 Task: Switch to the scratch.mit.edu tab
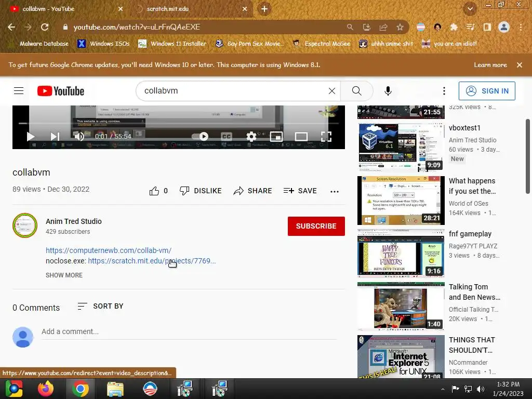pyautogui.click(x=190, y=9)
